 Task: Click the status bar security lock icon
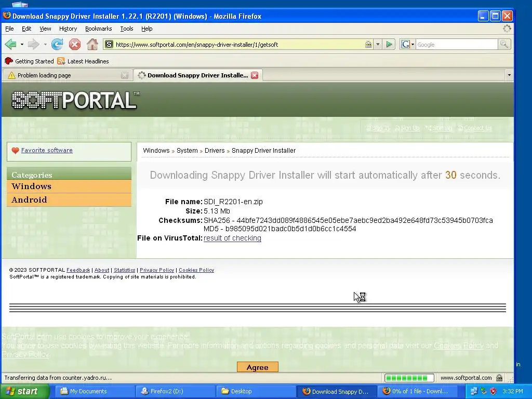[499, 378]
